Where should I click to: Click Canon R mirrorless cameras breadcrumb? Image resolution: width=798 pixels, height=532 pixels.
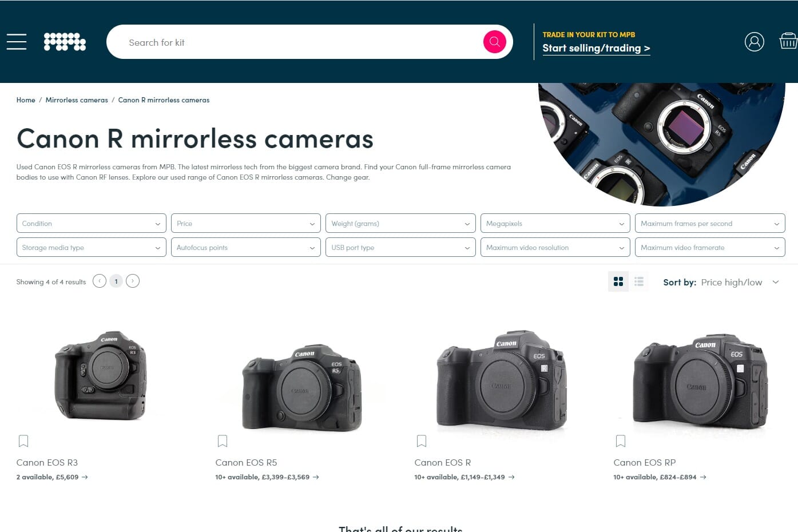[164, 100]
